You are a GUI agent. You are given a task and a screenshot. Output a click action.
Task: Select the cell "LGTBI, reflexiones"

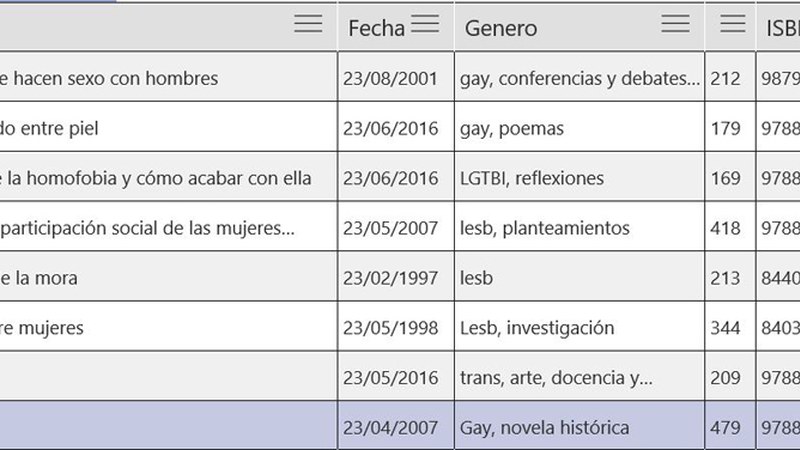point(532,178)
